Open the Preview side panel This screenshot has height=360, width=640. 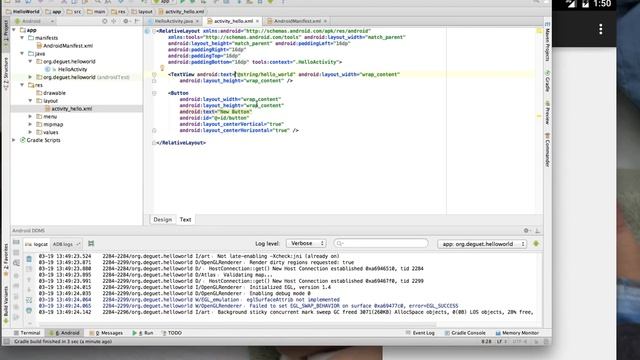547,113
